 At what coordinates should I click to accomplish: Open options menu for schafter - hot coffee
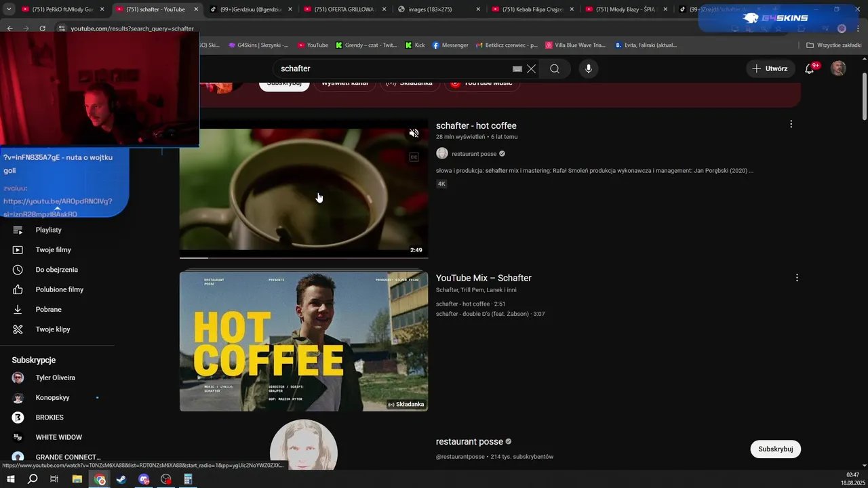[x=791, y=124]
